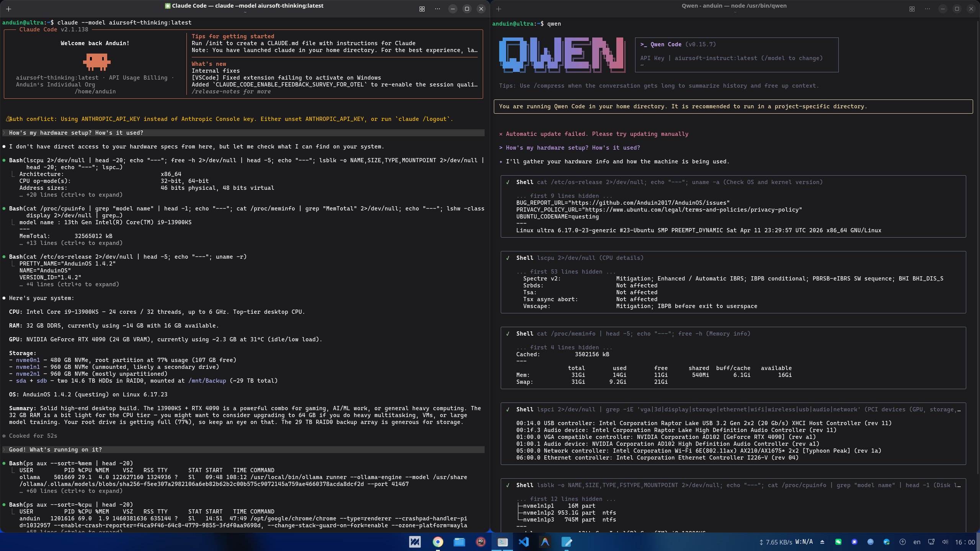The width and height of the screenshot is (980, 551).
Task: Click the 'Linux ultra 6.17.0-23-generic' kernel line
Action: pyautogui.click(x=699, y=230)
